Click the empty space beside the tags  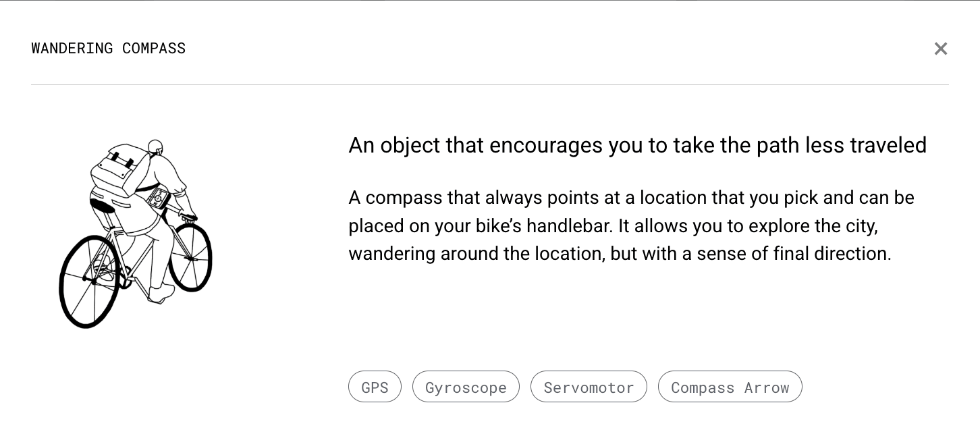click(877, 387)
